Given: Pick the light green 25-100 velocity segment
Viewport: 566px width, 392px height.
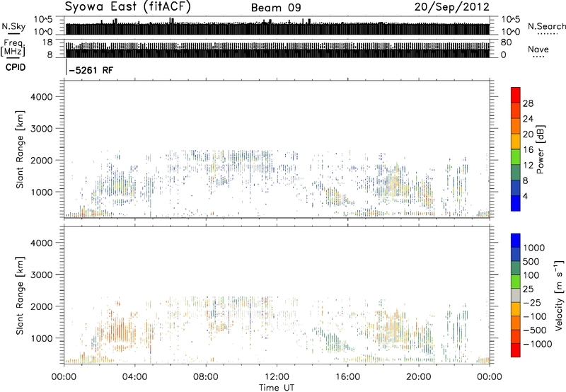Looking at the screenshot, I should pos(516,282).
